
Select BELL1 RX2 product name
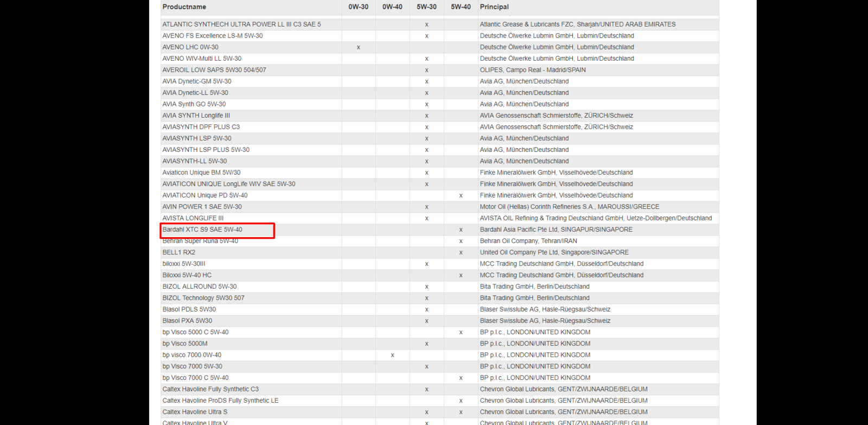(179, 252)
